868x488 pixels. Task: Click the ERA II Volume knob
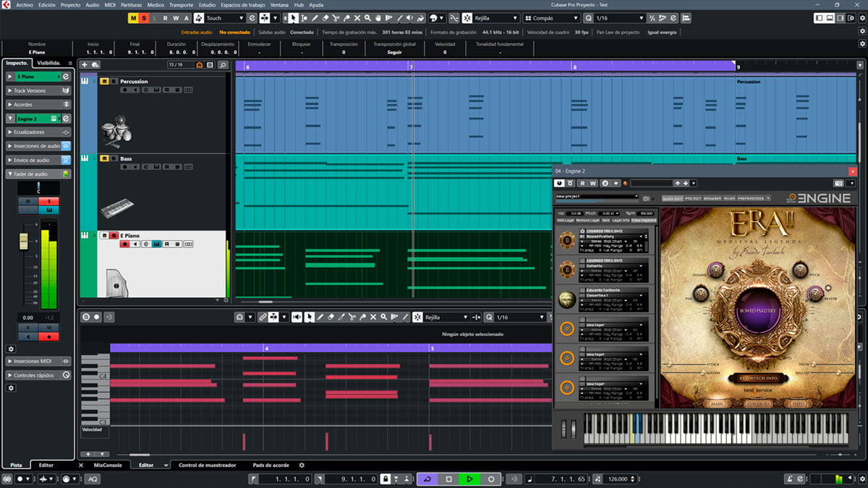pyautogui.click(x=716, y=270)
